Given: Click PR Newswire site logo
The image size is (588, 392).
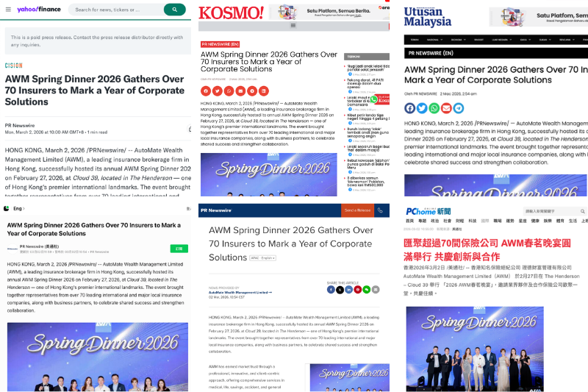Looking at the screenshot, I should [216, 210].
